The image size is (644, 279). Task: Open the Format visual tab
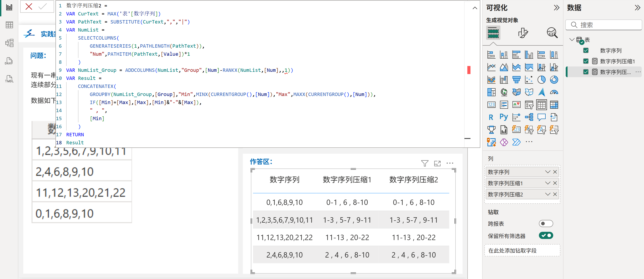pyautogui.click(x=523, y=33)
